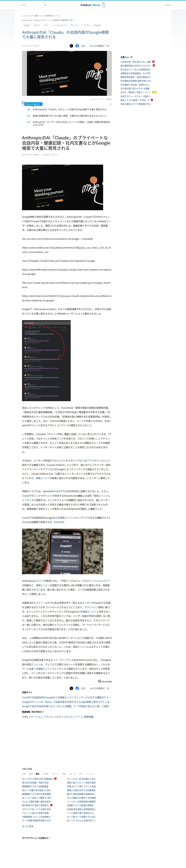The height and width of the screenshot is (868, 186).
Task: Click the magnifier search icon in the header
Action: (x=45, y=5)
